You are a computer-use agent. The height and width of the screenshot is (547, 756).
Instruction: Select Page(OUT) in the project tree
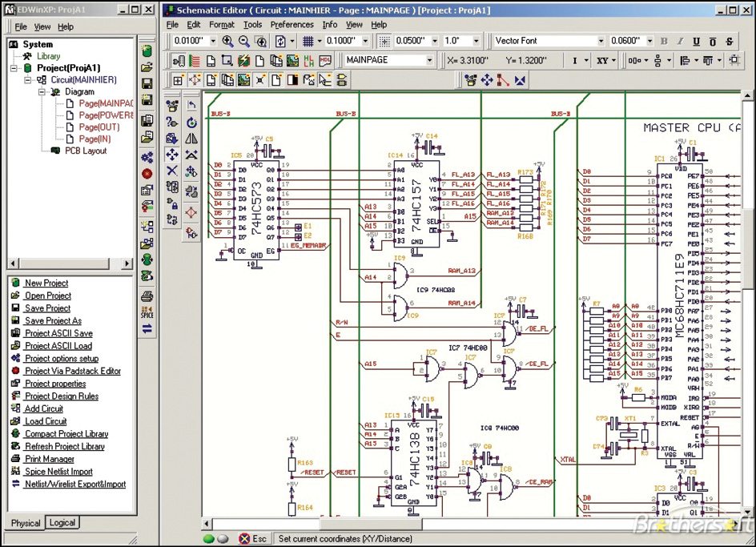99,127
